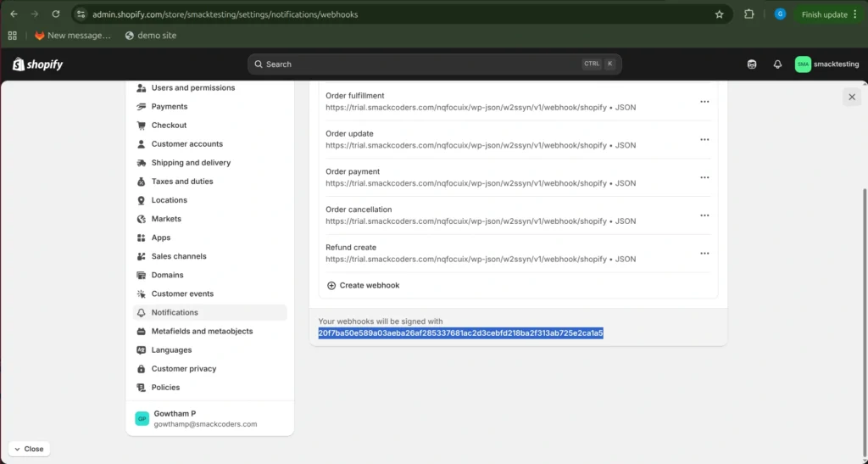The width and height of the screenshot is (868, 464).
Task: Click the Customer privacy lock icon
Action: 142,369
